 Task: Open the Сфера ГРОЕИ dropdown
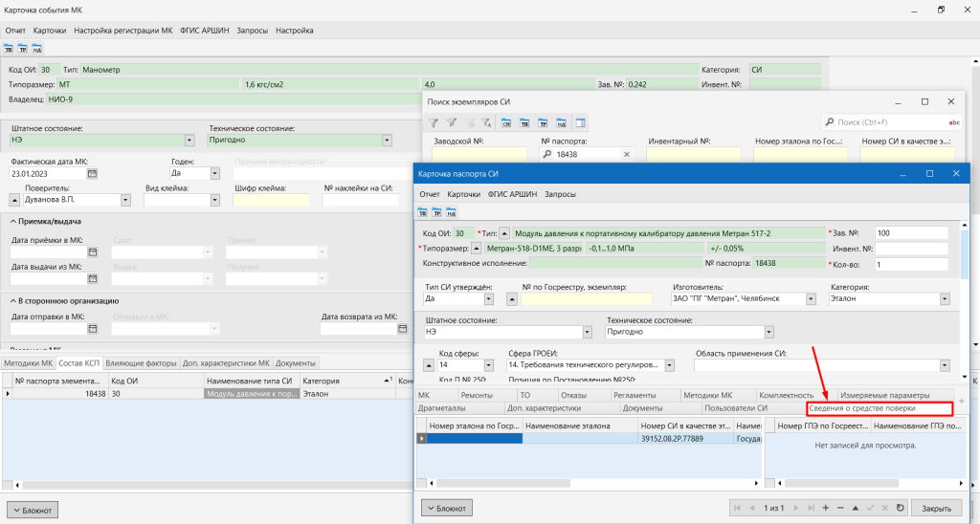tap(669, 365)
